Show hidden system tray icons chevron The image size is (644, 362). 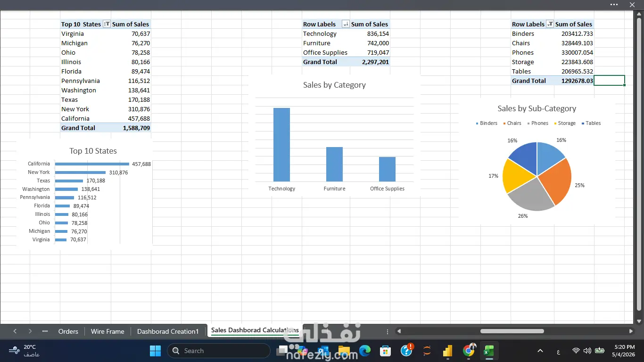(x=540, y=351)
